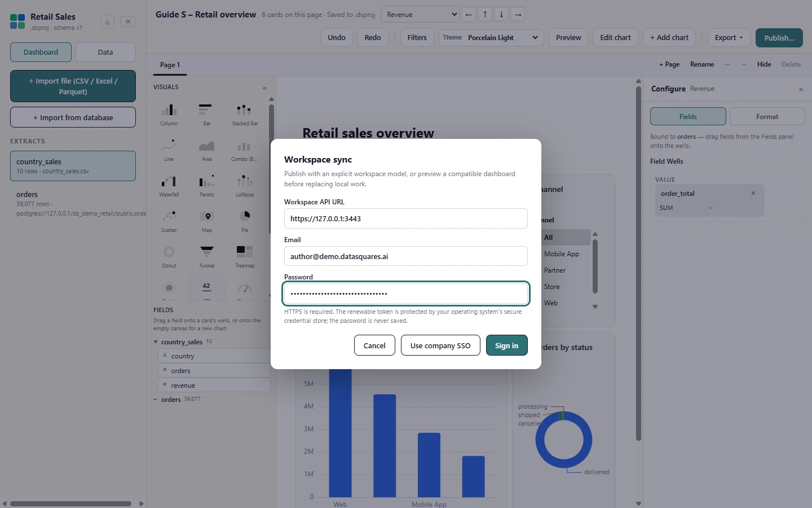The image size is (812, 508).
Task: Select the revenue field
Action: [x=215, y=386]
